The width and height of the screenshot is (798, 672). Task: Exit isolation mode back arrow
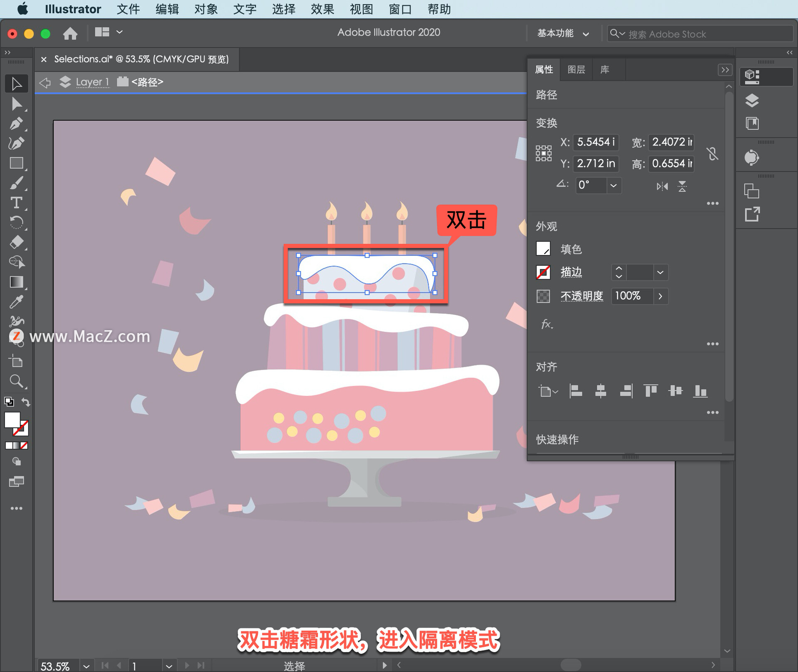coord(45,82)
